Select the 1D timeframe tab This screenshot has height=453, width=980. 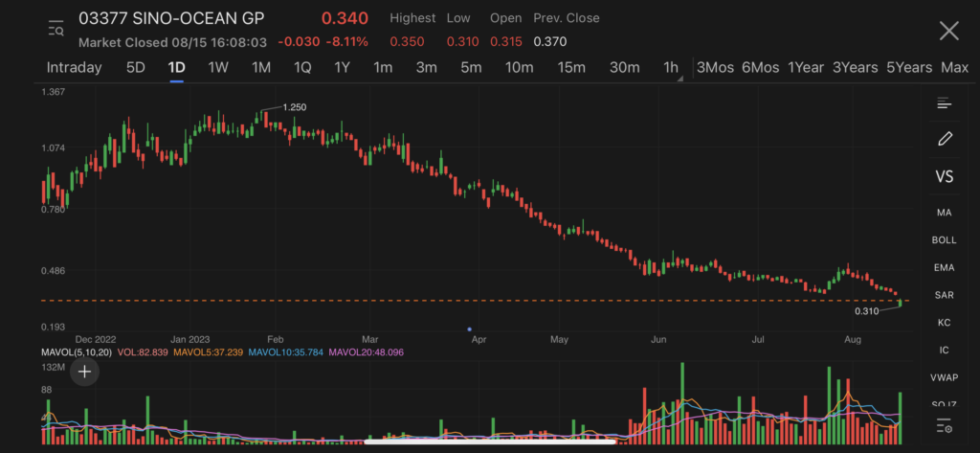click(176, 68)
